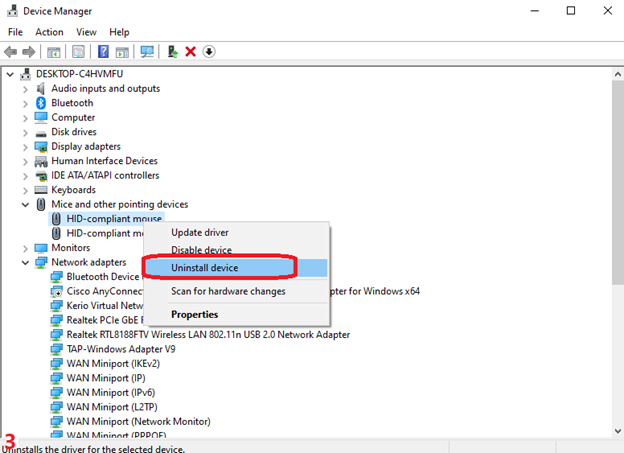This screenshot has height=453, width=624.
Task: Click the Monitors category icon
Action: (x=41, y=248)
